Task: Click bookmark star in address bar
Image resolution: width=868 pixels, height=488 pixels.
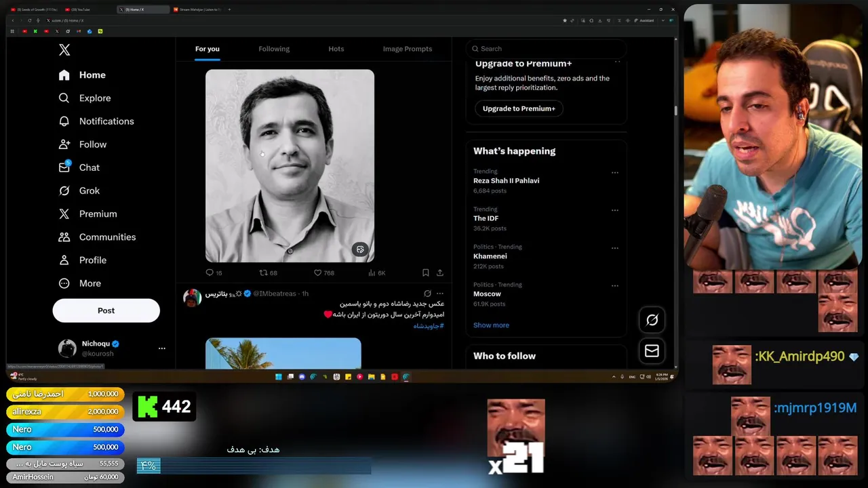Action: (565, 20)
